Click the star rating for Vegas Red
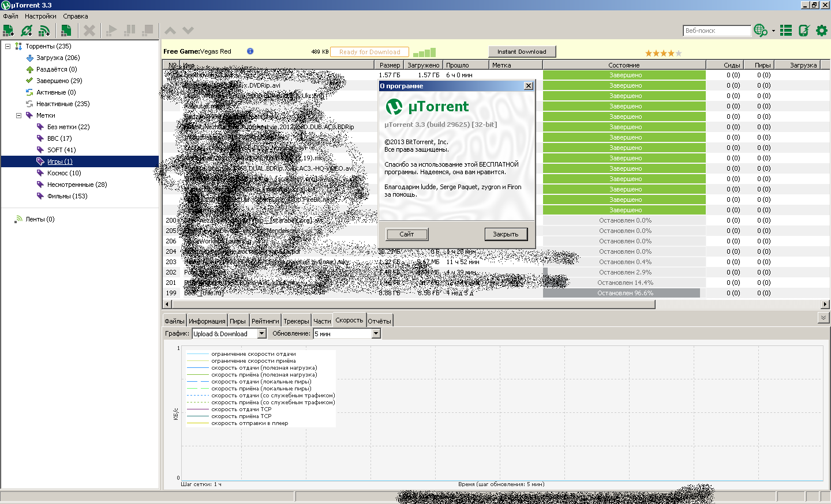 tap(663, 53)
